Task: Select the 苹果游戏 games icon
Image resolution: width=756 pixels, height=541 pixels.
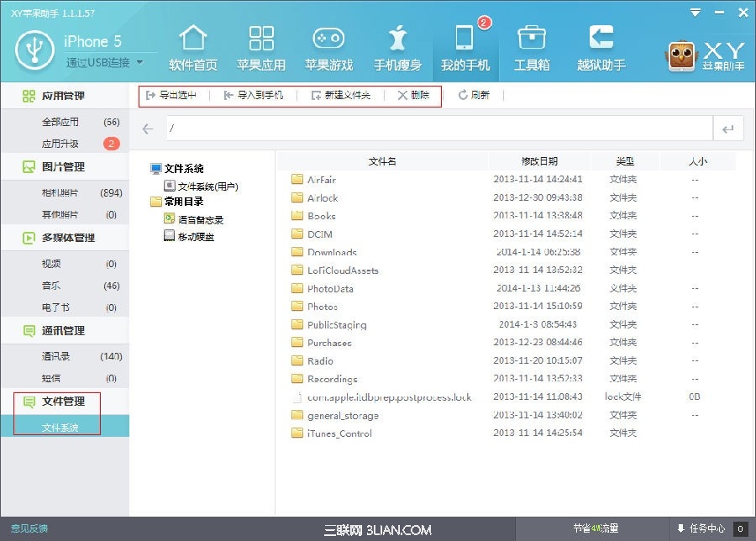Action: (x=328, y=46)
